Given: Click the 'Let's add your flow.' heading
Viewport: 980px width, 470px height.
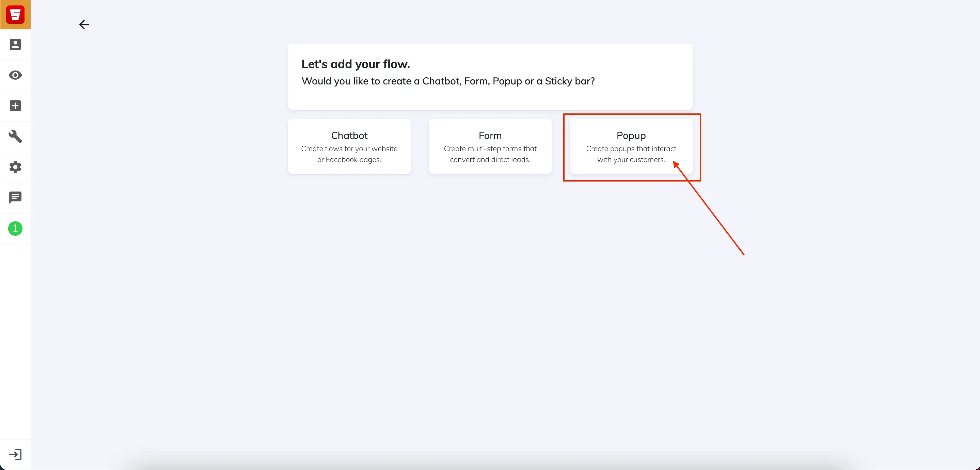Looking at the screenshot, I should pos(356,64).
